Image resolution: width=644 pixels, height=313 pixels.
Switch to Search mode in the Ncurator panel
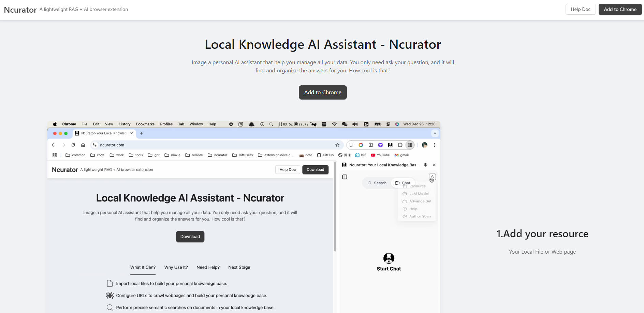click(x=377, y=183)
